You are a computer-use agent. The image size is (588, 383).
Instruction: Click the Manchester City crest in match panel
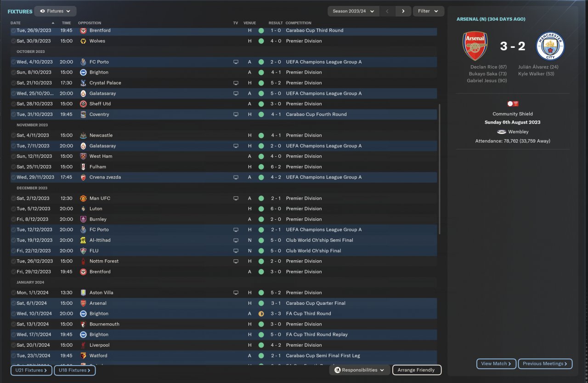(x=550, y=46)
